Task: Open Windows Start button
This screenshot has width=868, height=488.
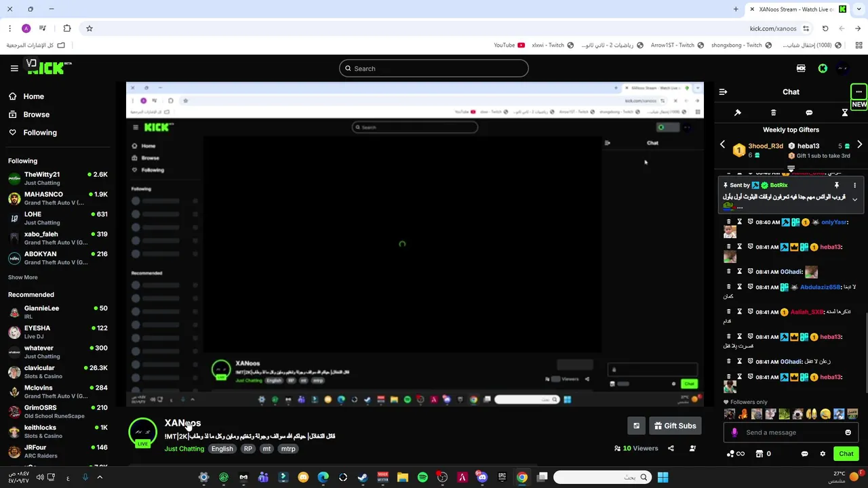Action: [x=663, y=477]
